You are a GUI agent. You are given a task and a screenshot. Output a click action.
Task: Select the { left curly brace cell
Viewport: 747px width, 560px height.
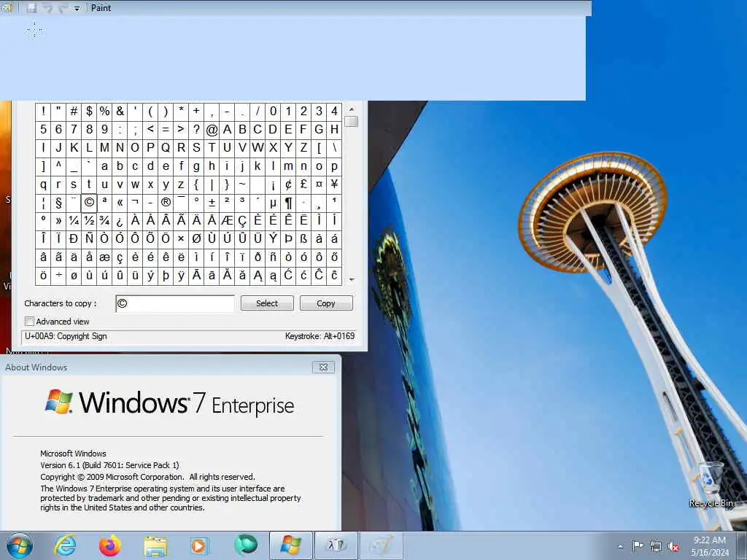coord(196,184)
